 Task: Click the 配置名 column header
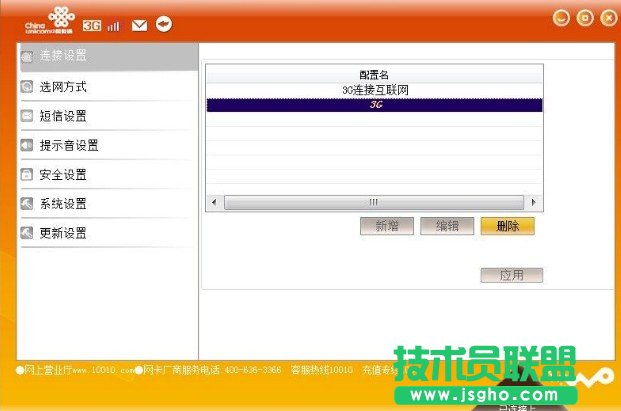pos(375,74)
